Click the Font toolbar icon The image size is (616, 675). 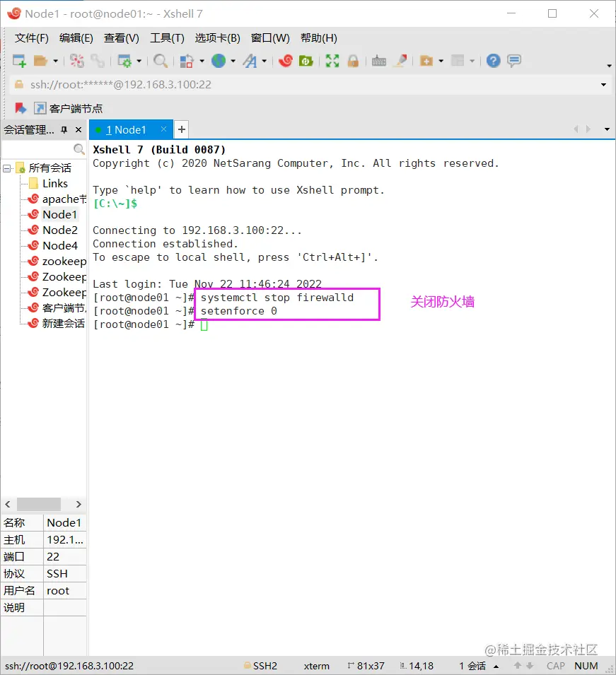click(x=250, y=61)
